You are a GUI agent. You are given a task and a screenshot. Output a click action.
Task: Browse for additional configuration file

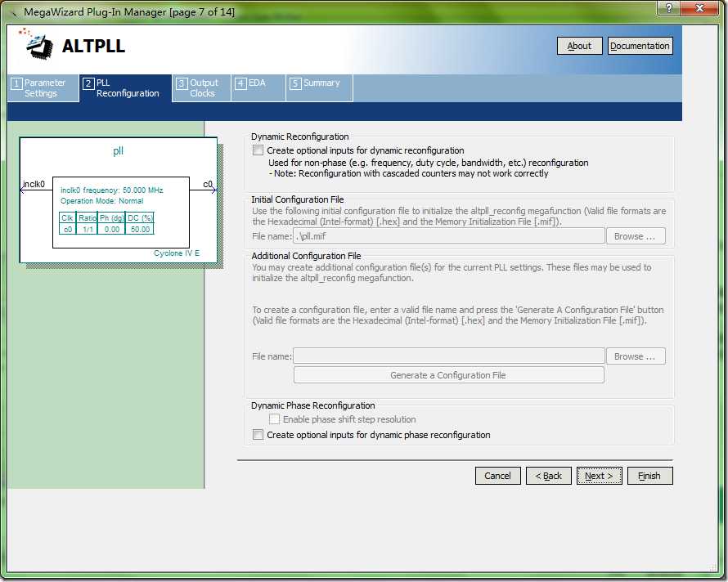tap(635, 356)
